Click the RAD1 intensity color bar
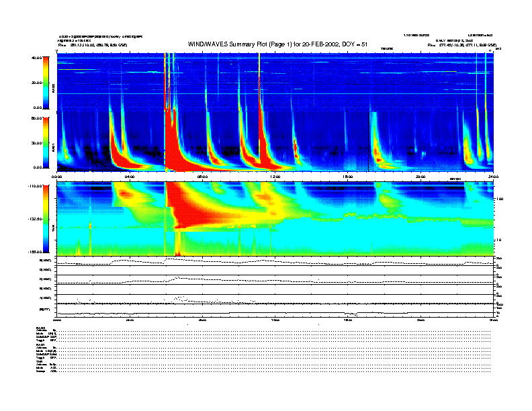The width and height of the screenshot is (532, 411). pos(46,142)
